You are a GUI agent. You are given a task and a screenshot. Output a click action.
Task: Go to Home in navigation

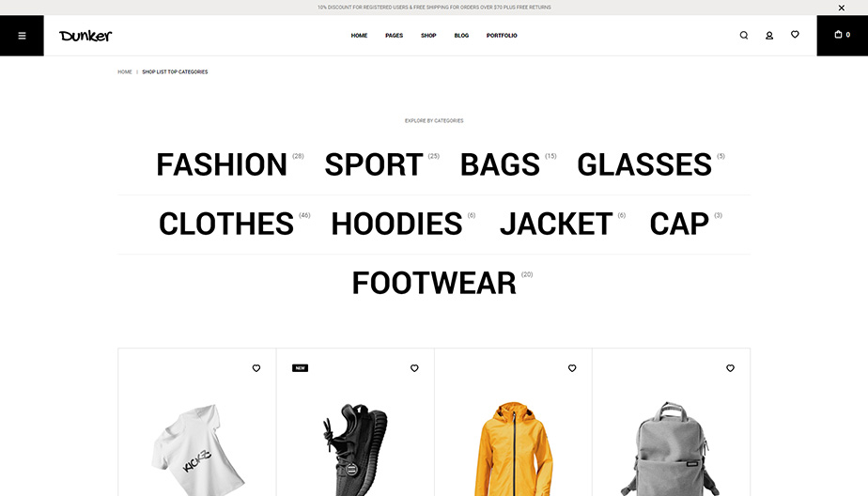click(x=359, y=36)
